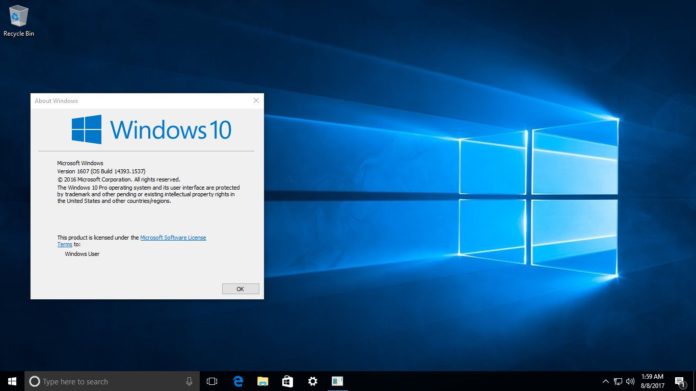Open the taskbar clock showing 1:59 AM
The width and height of the screenshot is (696, 391).
(x=652, y=381)
